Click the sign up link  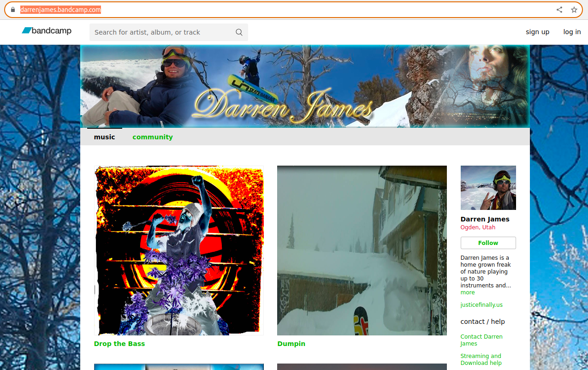click(x=537, y=32)
